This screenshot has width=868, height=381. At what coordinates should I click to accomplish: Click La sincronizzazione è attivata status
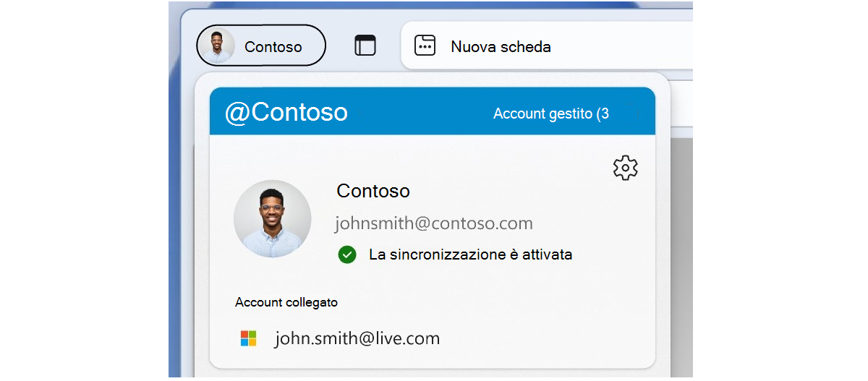coord(471,254)
